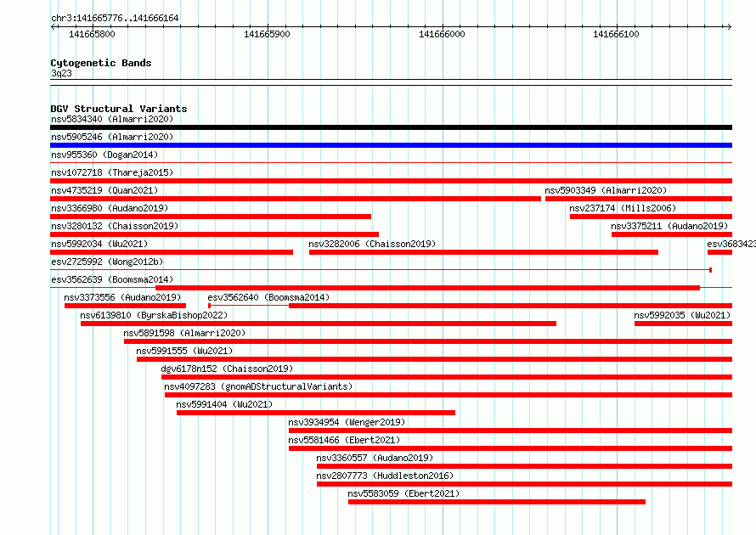Select nsv5891598 (Almarri2020) label
This screenshot has height=535, width=756.
pyautogui.click(x=184, y=333)
